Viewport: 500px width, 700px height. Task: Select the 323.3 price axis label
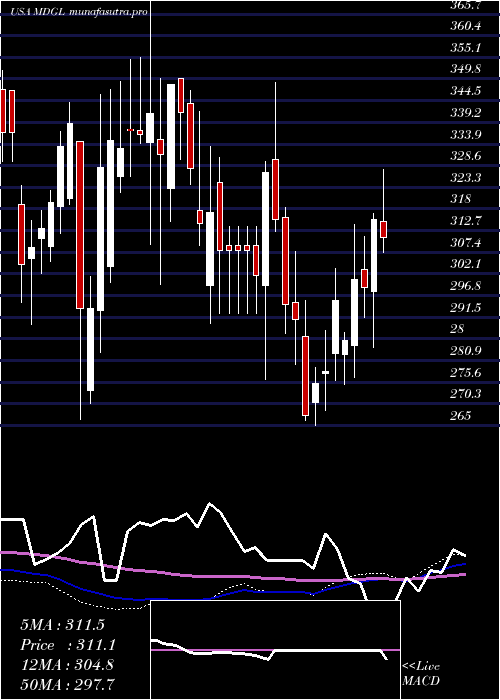466,178
